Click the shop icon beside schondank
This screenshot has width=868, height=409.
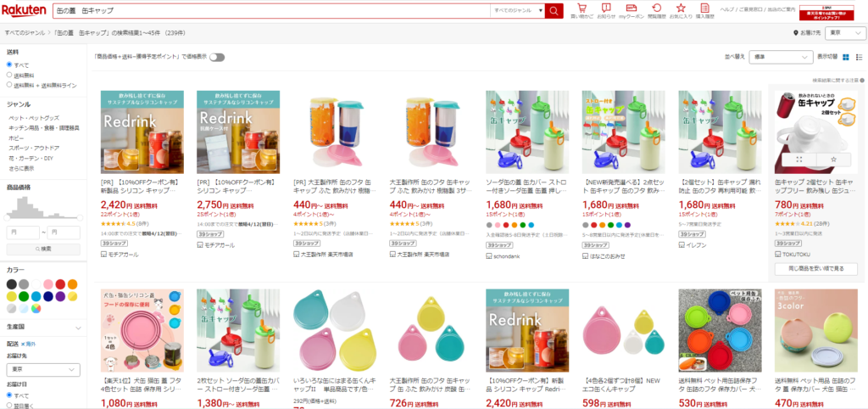[489, 256]
